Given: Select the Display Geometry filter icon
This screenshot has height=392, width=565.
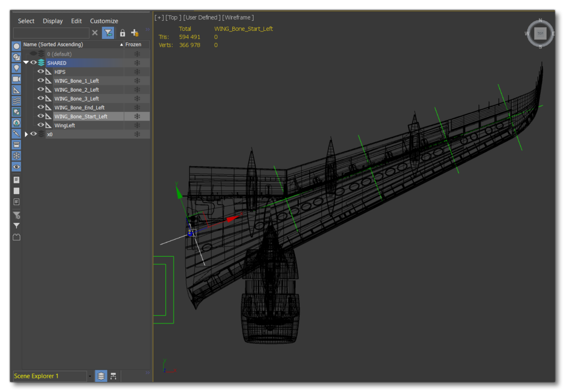Looking at the screenshot, I should click(x=16, y=57).
